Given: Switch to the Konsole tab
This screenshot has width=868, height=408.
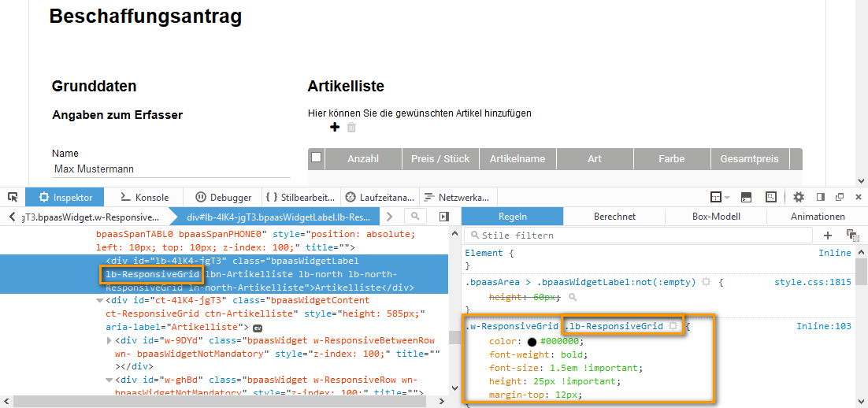Looking at the screenshot, I should coord(144,198).
